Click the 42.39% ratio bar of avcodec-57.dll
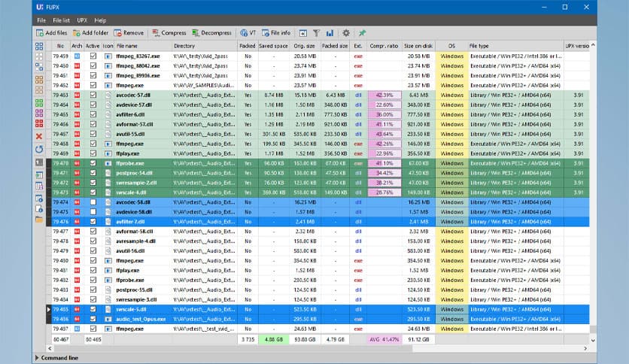 [384, 95]
